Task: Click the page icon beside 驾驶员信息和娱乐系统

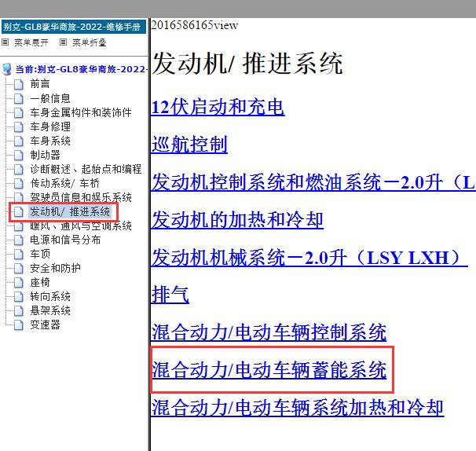Action: click(19, 197)
